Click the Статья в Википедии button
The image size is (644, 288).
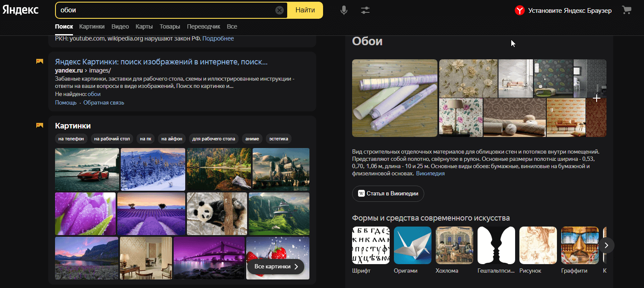[388, 194]
